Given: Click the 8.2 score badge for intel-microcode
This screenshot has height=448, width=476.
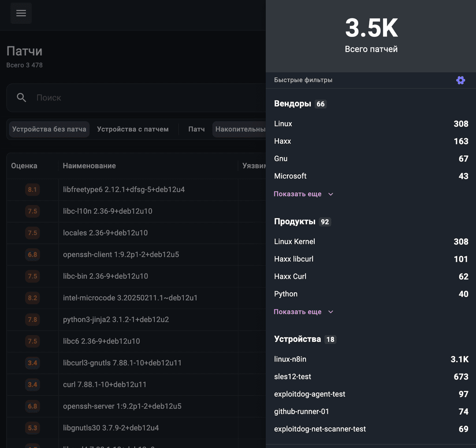Looking at the screenshot, I should click(x=33, y=298).
